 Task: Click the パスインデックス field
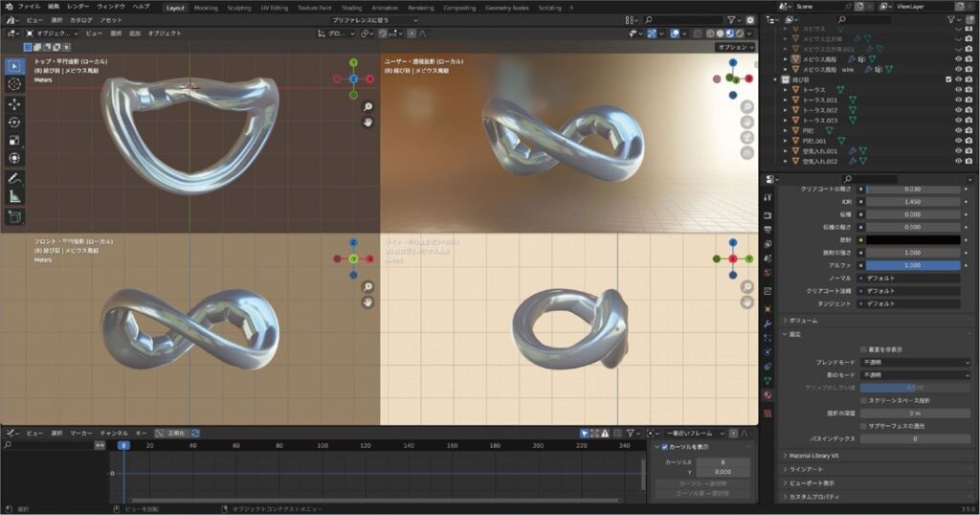pyautogui.click(x=915, y=438)
